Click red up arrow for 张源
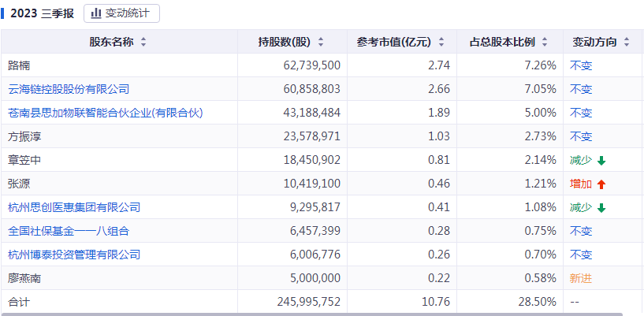 pos(601,184)
